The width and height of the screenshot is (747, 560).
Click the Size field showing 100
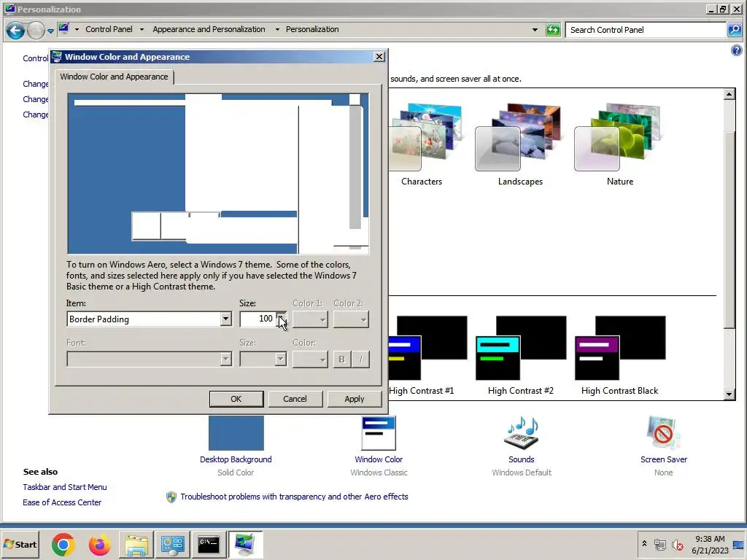coord(258,319)
